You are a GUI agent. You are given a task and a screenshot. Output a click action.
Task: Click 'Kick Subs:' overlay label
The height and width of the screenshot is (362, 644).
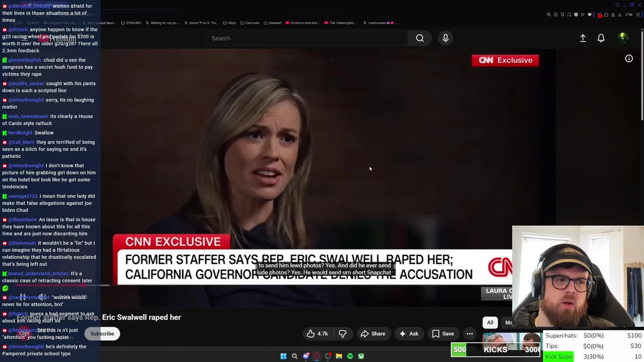(559, 357)
